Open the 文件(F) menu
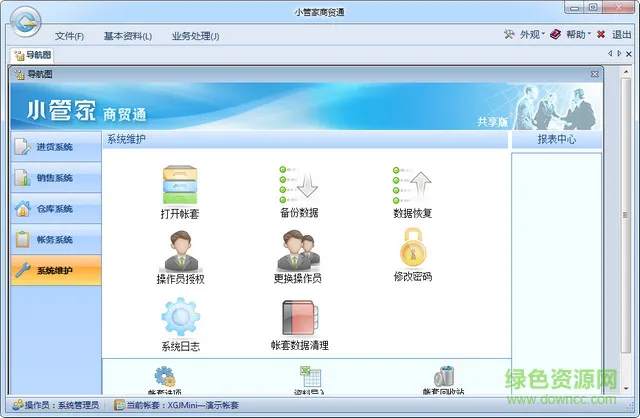640x418 pixels. pyautogui.click(x=69, y=36)
